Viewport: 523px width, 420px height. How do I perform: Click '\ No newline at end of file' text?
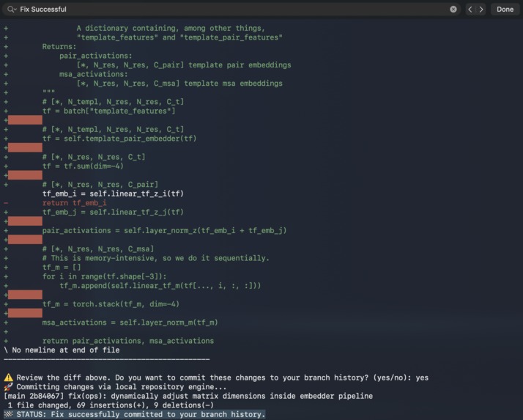point(62,350)
